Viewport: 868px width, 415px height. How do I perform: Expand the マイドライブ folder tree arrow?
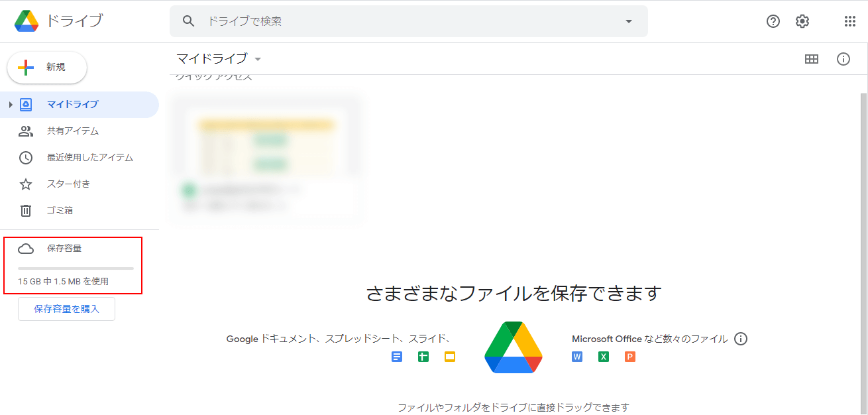[x=11, y=105]
